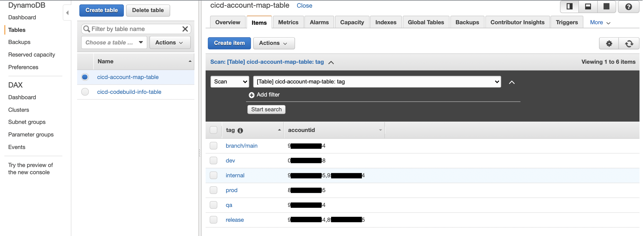Image resolution: width=644 pixels, height=236 pixels.
Task: Grab the vertical pane divider handle
Action: coord(200,153)
